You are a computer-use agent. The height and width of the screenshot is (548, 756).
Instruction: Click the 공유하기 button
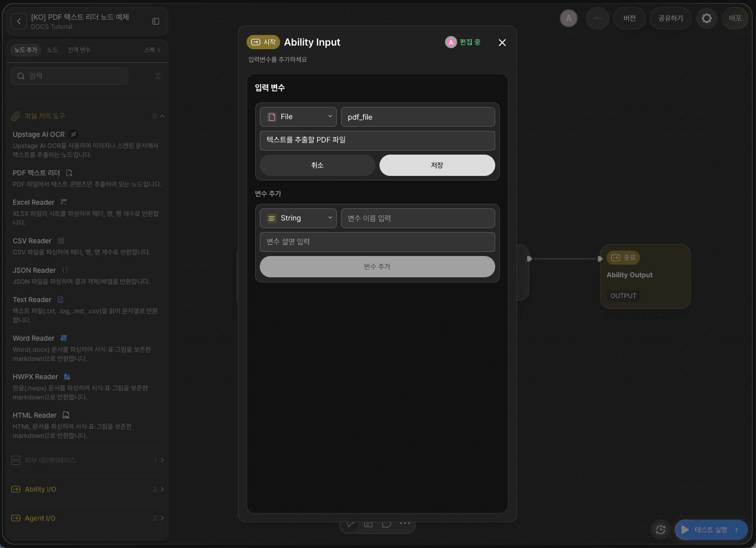pyautogui.click(x=671, y=18)
